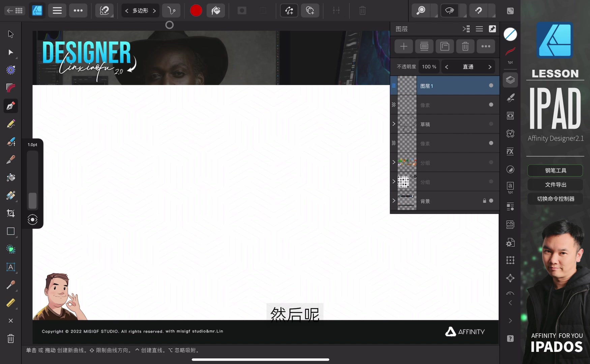This screenshot has width=590, height=364.
Task: Select the Node tool below the Move tool
Action: pos(10,52)
